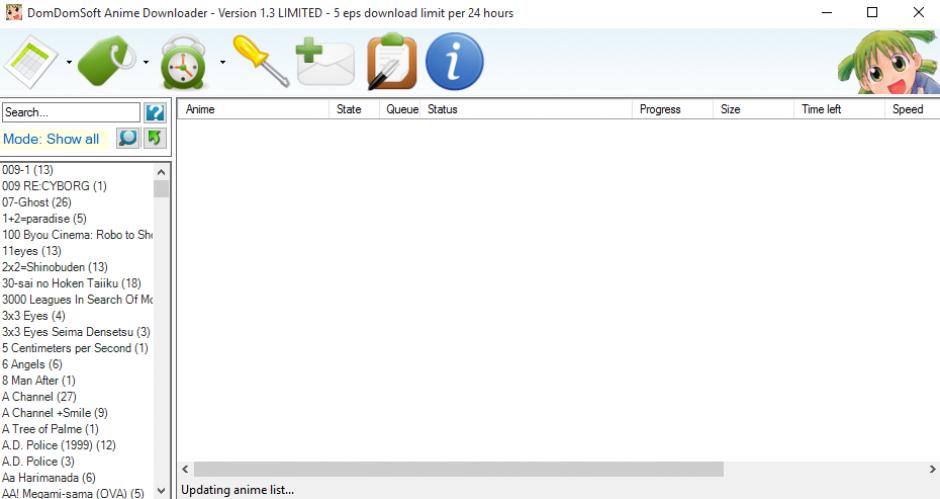Open the clipboard with pen icon
The image size is (940, 499).
tap(392, 61)
